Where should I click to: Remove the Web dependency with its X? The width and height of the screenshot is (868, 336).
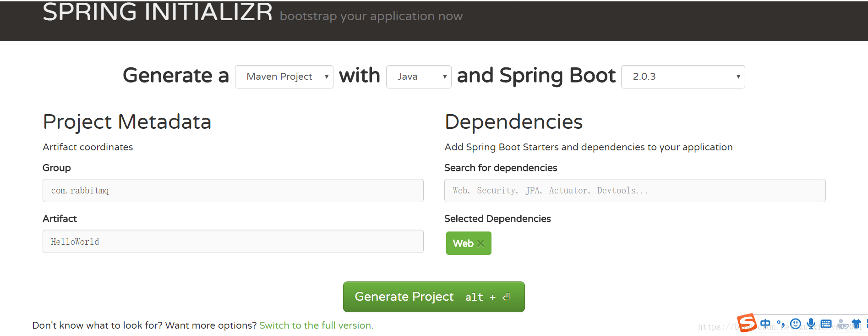[480, 243]
